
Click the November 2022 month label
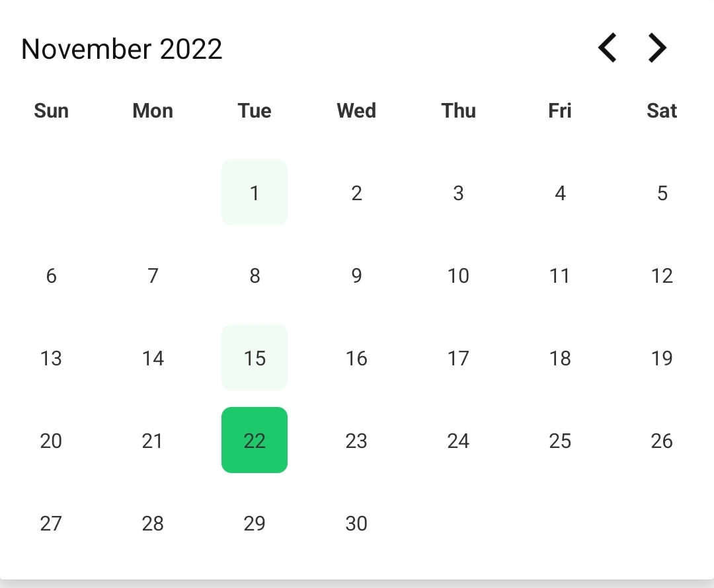[x=121, y=49]
